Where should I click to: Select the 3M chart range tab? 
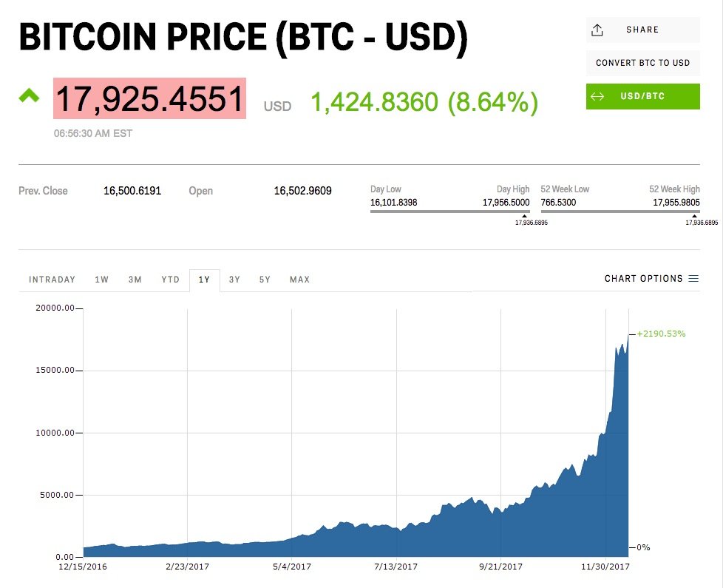click(135, 280)
